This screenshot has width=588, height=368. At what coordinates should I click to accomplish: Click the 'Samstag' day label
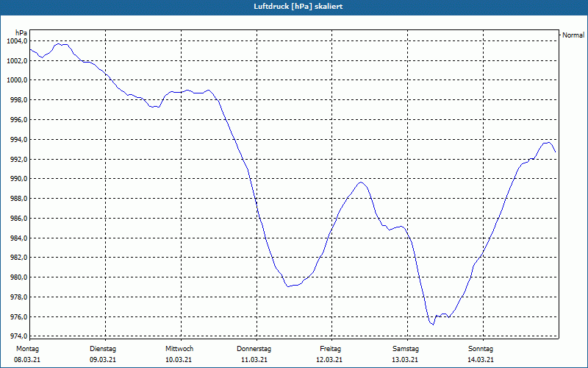(x=406, y=349)
